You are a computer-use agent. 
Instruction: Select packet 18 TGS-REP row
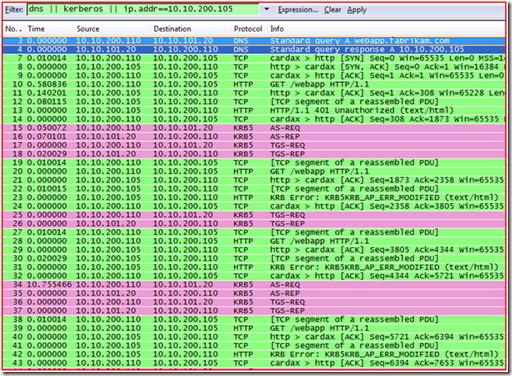(254, 154)
